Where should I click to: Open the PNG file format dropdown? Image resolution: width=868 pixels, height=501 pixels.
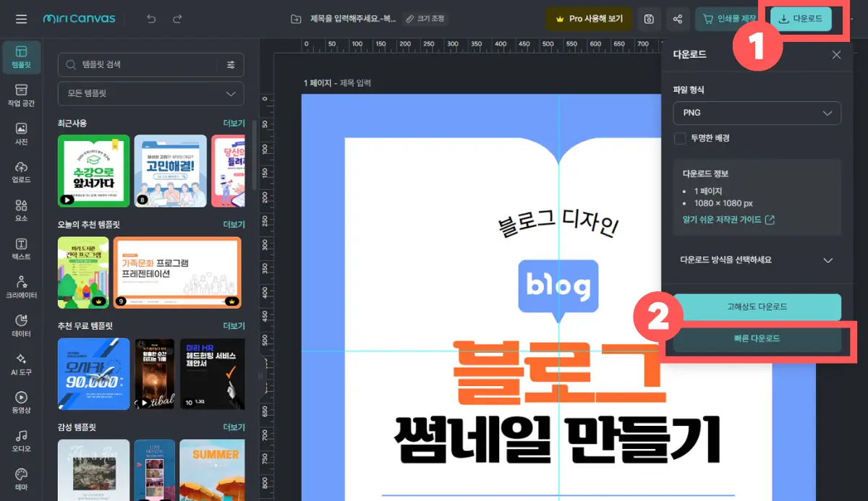(757, 113)
